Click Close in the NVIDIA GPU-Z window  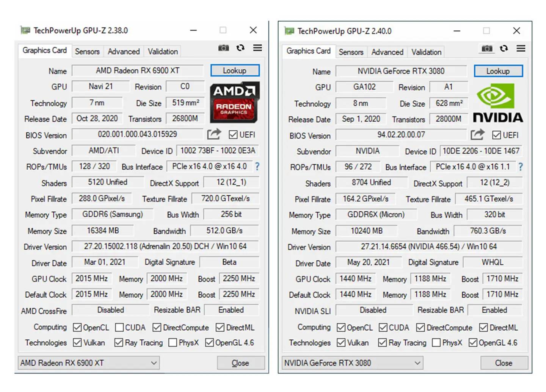click(504, 363)
